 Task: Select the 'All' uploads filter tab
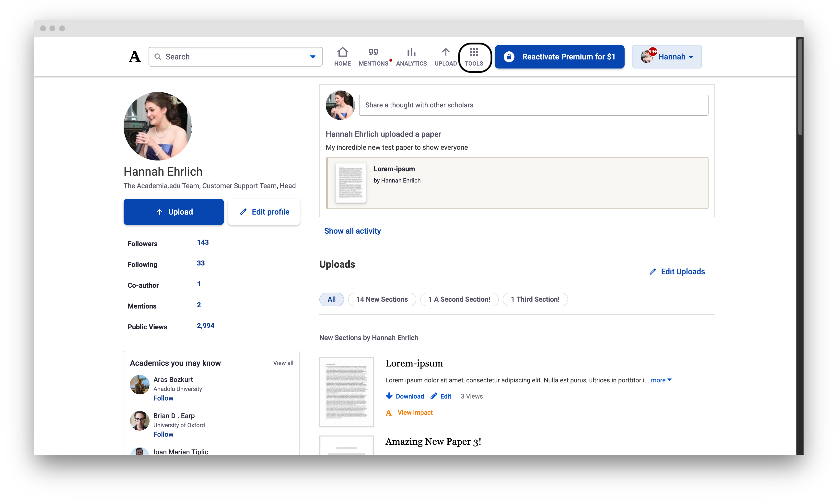pyautogui.click(x=331, y=299)
